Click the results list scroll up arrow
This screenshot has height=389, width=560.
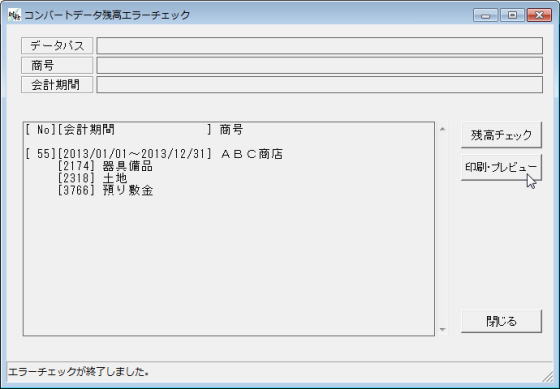point(442,129)
